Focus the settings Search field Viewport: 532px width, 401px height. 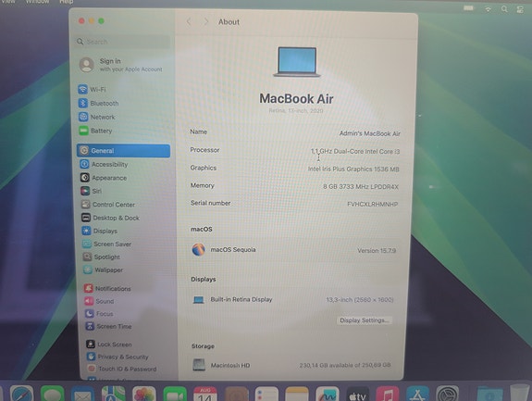pos(123,42)
